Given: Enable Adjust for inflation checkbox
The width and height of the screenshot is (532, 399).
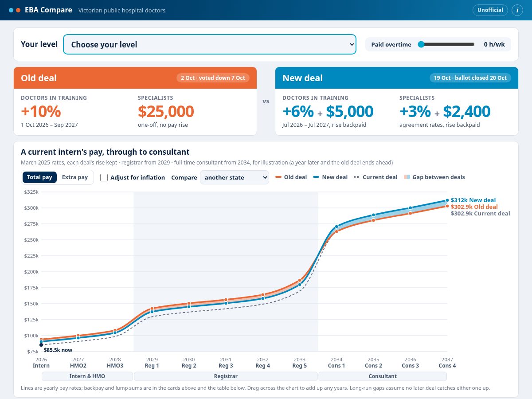Looking at the screenshot, I should pyautogui.click(x=104, y=177).
